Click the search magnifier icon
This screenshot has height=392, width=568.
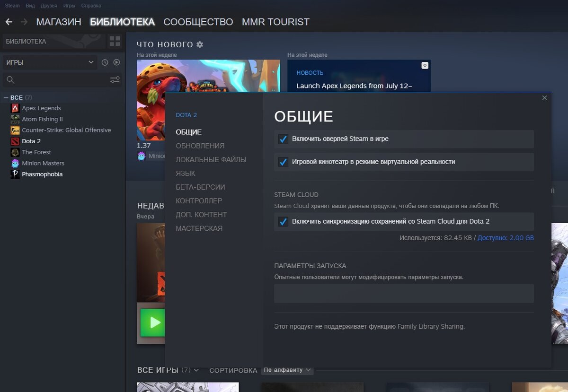pos(10,80)
